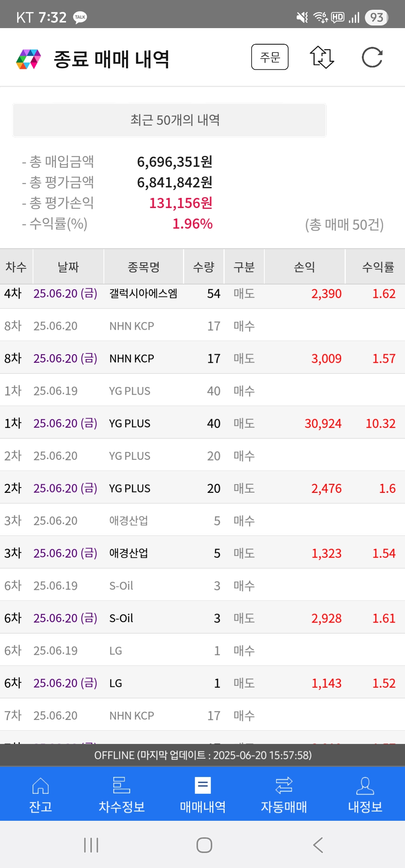This screenshot has height=868, width=405.
Task: Open the 잔고 home tab
Action: [40, 795]
